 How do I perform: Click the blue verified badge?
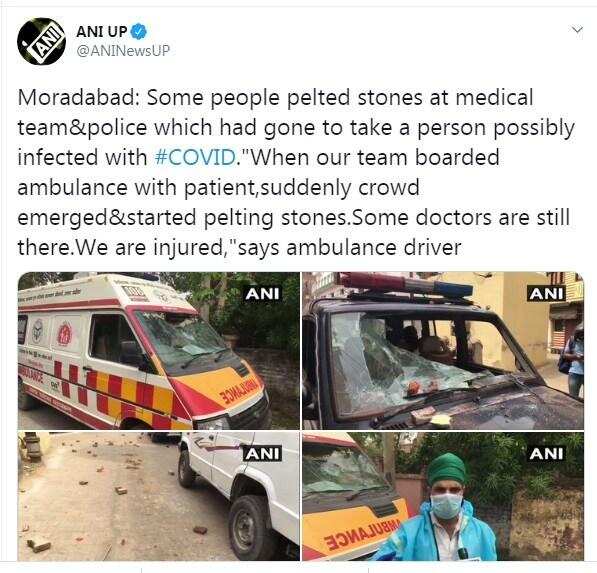[139, 31]
